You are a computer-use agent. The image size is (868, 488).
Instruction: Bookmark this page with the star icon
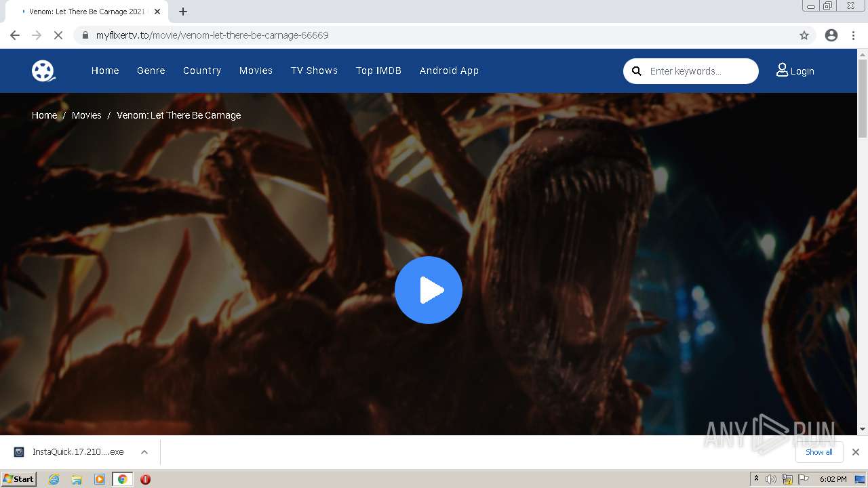coord(804,35)
